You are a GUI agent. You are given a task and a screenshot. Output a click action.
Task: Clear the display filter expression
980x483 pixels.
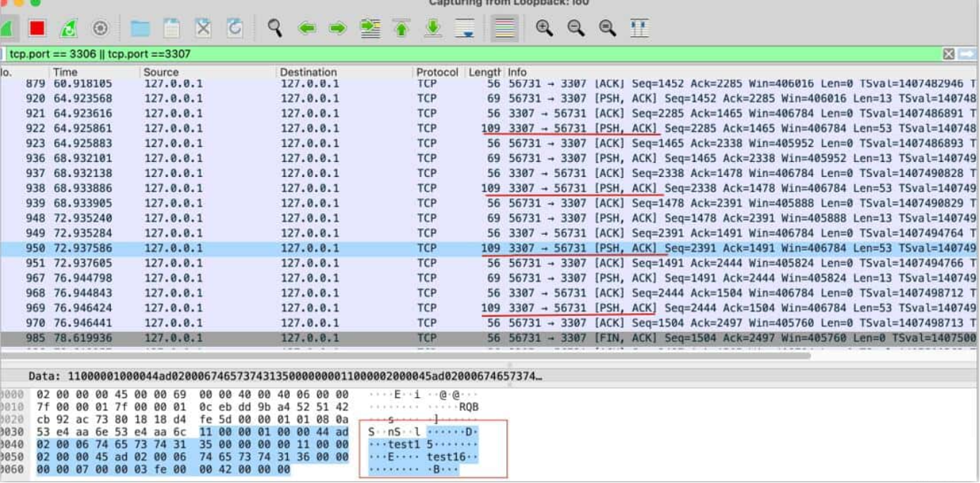tap(949, 54)
